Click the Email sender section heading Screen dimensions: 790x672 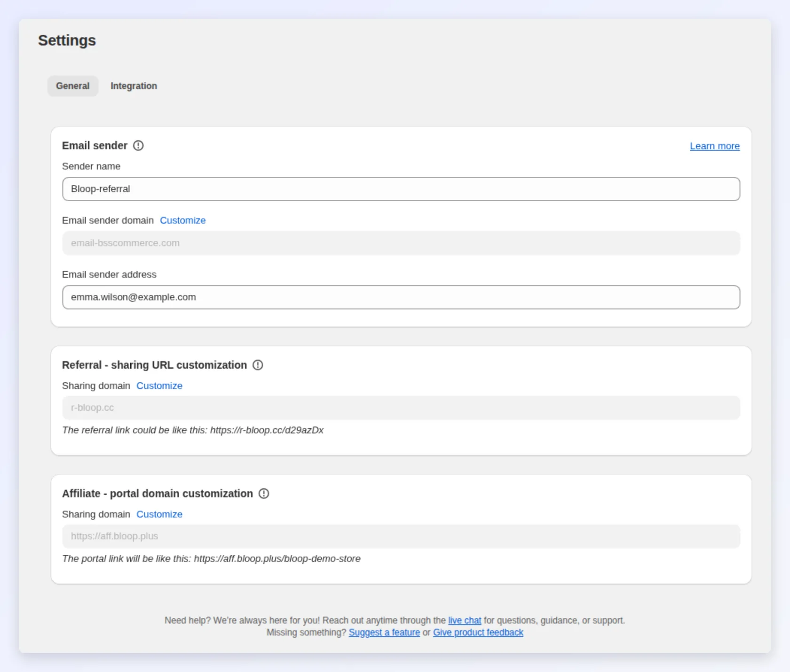(x=95, y=146)
